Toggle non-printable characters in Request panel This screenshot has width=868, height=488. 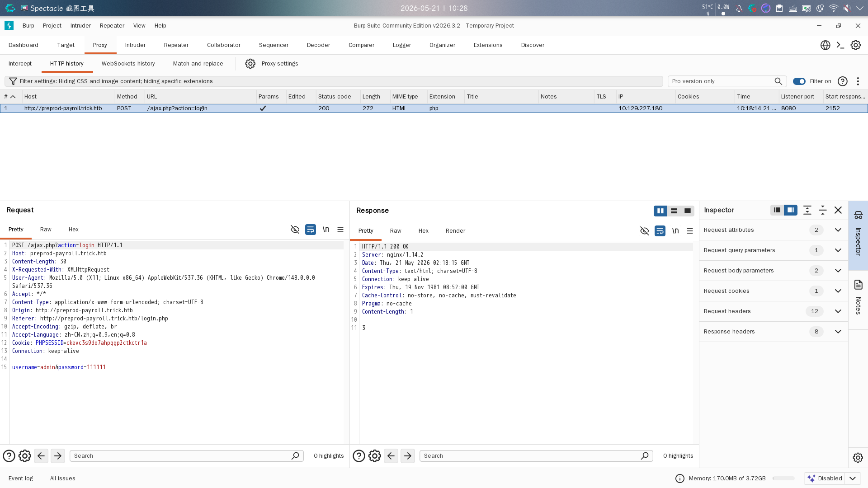pos(326,230)
